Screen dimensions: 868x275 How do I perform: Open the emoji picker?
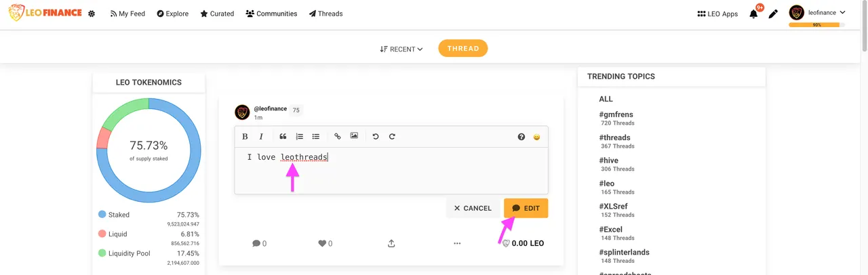tap(537, 137)
